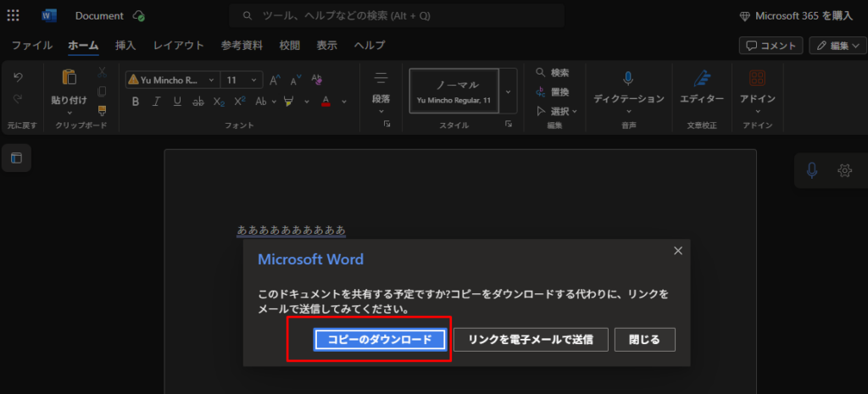The height and width of the screenshot is (394, 868).
Task: Open the change case Ab dropdown
Action: [x=264, y=102]
